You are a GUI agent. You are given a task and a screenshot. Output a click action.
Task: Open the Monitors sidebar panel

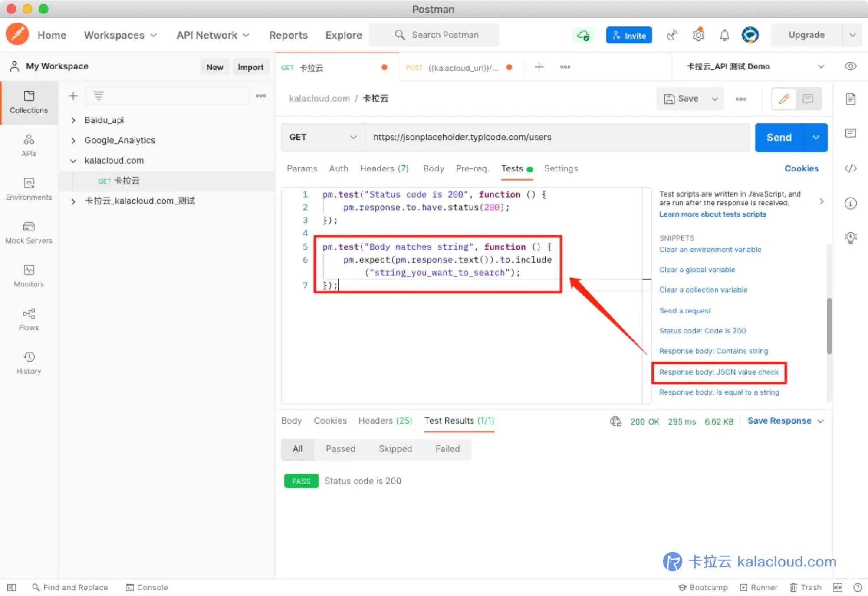tap(29, 276)
